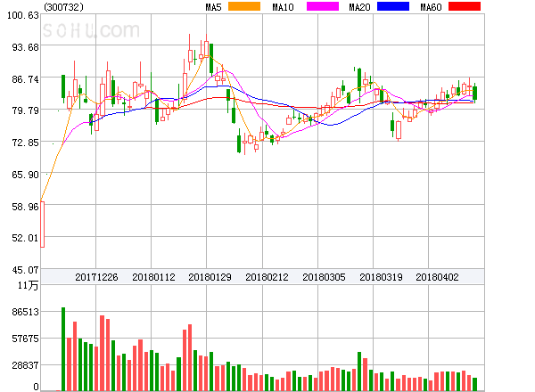
Task: Click the 20180212 date label
Action: pyautogui.click(x=267, y=277)
